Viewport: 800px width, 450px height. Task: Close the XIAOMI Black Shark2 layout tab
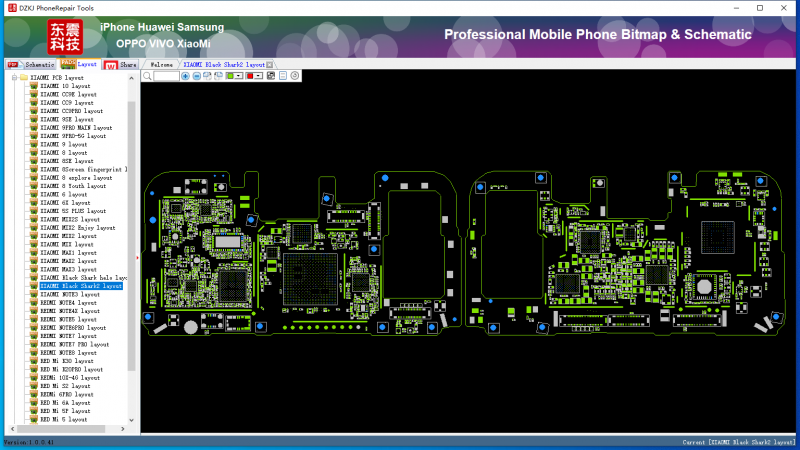270,64
